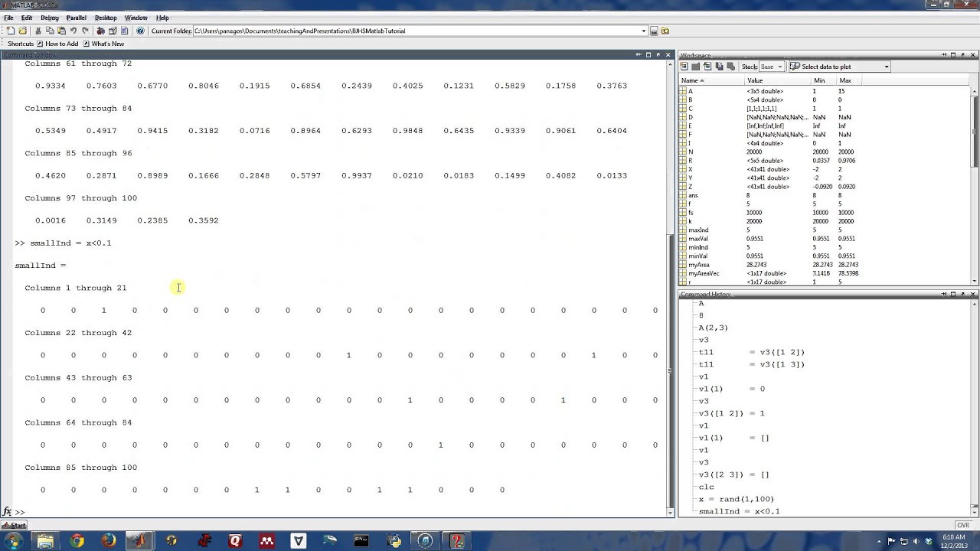Image resolution: width=980 pixels, height=551 pixels.
Task: Click the MATLAB Start button
Action: point(14,525)
